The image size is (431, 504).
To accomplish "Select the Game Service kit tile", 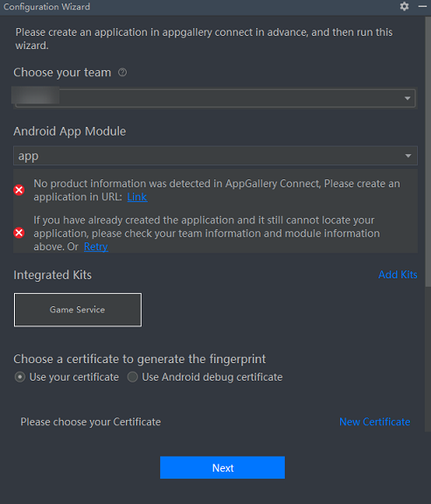I will [78, 310].
